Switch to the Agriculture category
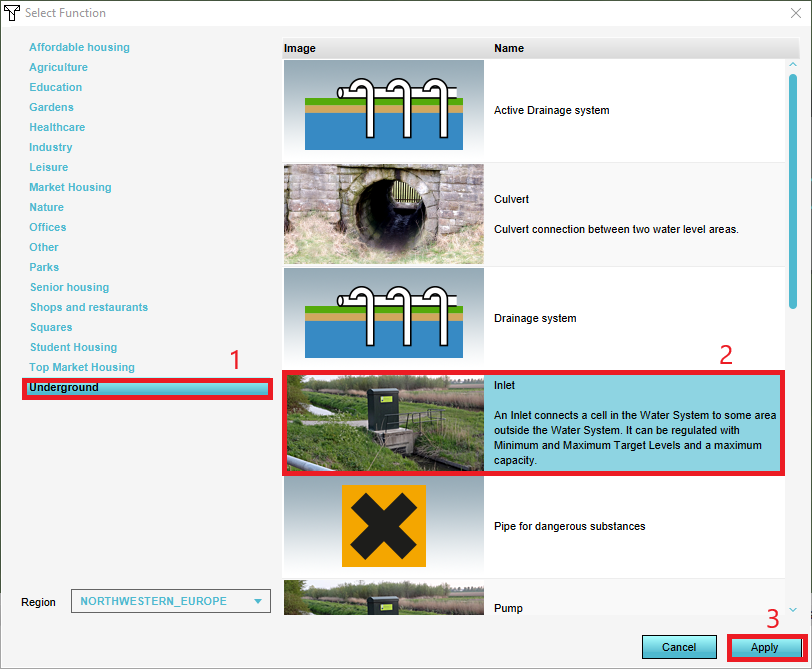The image size is (812, 669). coord(58,67)
